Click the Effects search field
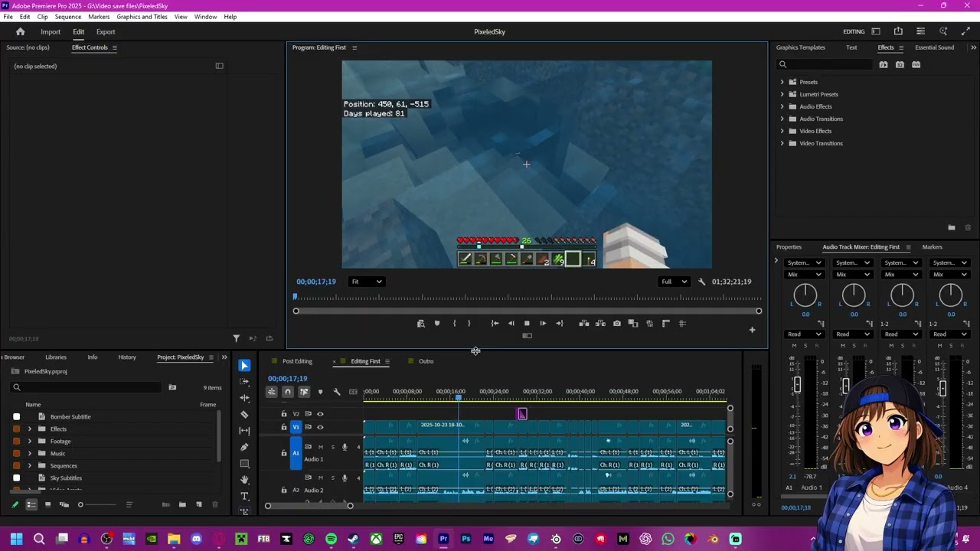The height and width of the screenshot is (551, 980). pos(825,64)
